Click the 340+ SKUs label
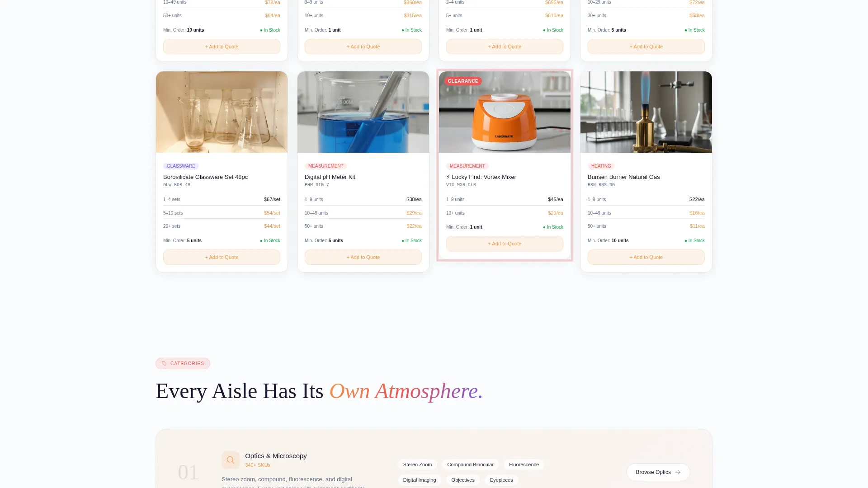The height and width of the screenshot is (488, 868). [x=258, y=465]
